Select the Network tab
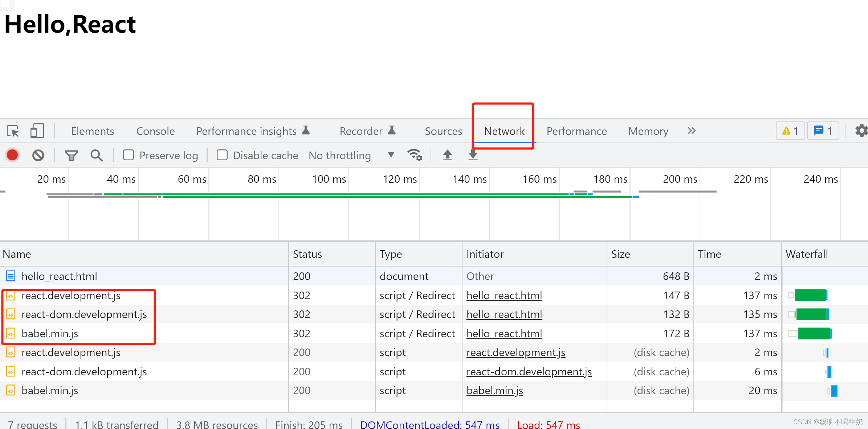Image resolution: width=868 pixels, height=429 pixels. pyautogui.click(x=504, y=131)
